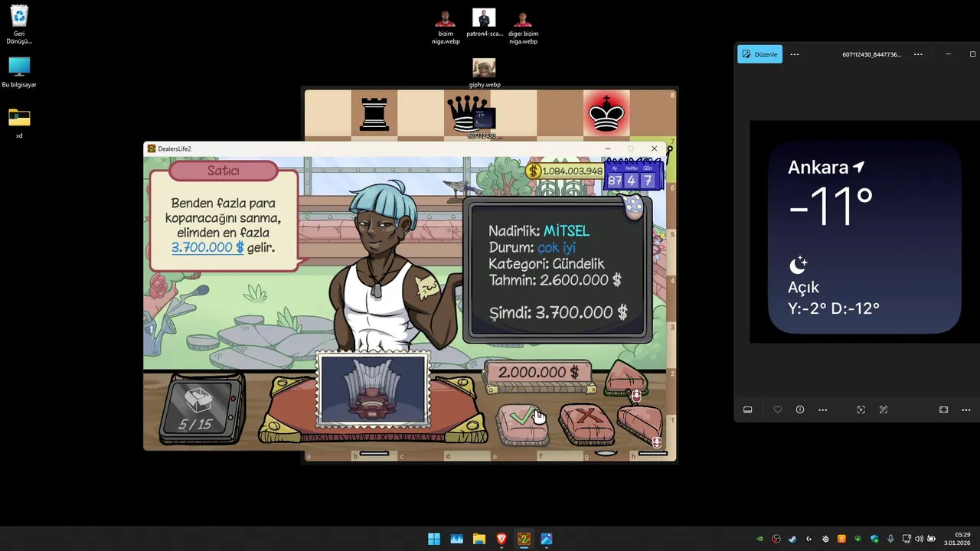980x551 pixels.
Task: Open the volume control in the tray
Action: click(x=919, y=539)
